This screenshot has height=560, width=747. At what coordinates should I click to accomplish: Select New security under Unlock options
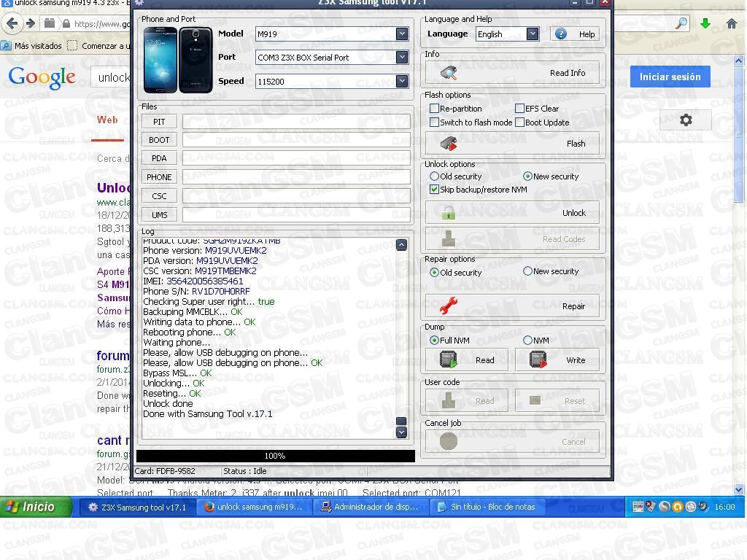(527, 176)
